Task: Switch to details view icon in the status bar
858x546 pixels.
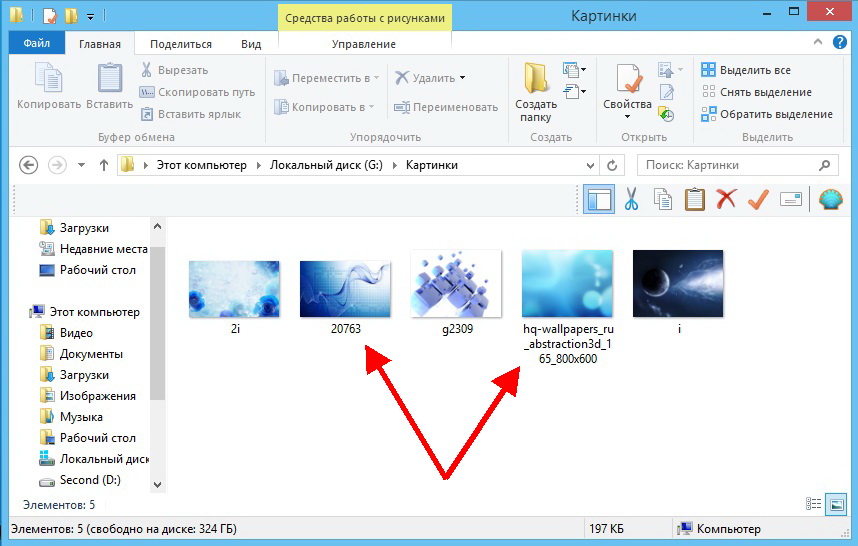Action: (x=814, y=504)
